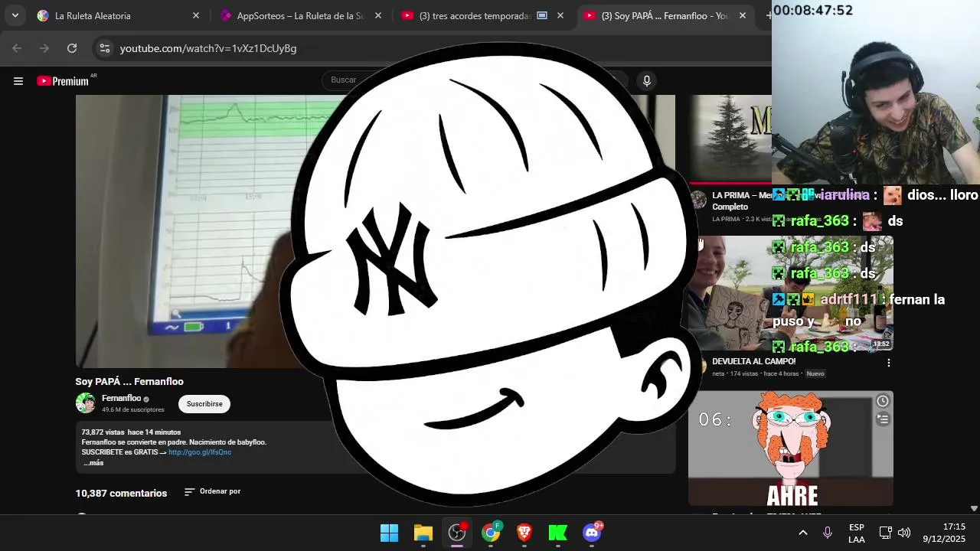The height and width of the screenshot is (551, 980).
Task: Click the microphone icon in system tray
Action: coord(828,533)
